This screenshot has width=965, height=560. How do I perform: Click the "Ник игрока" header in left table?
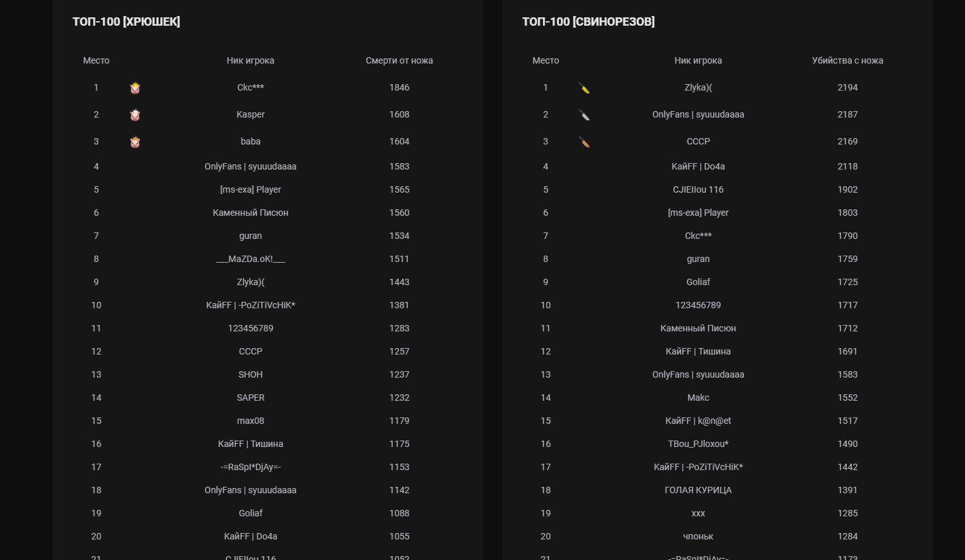click(x=251, y=60)
